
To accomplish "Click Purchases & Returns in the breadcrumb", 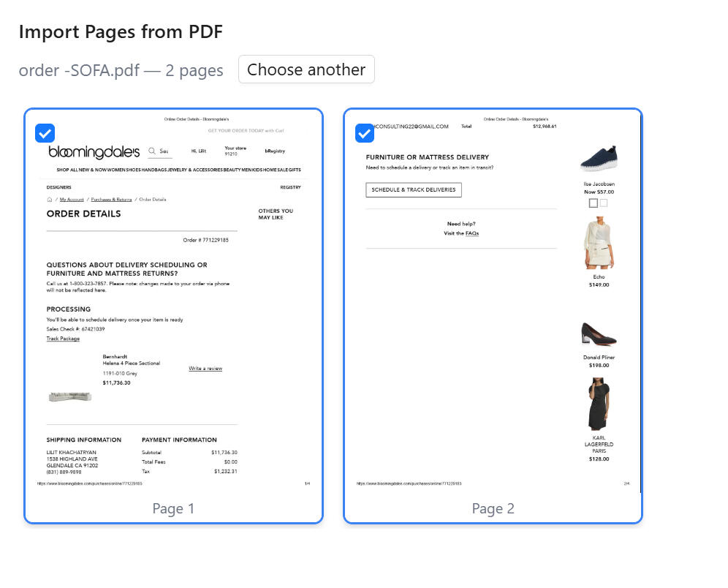I will coord(111,200).
